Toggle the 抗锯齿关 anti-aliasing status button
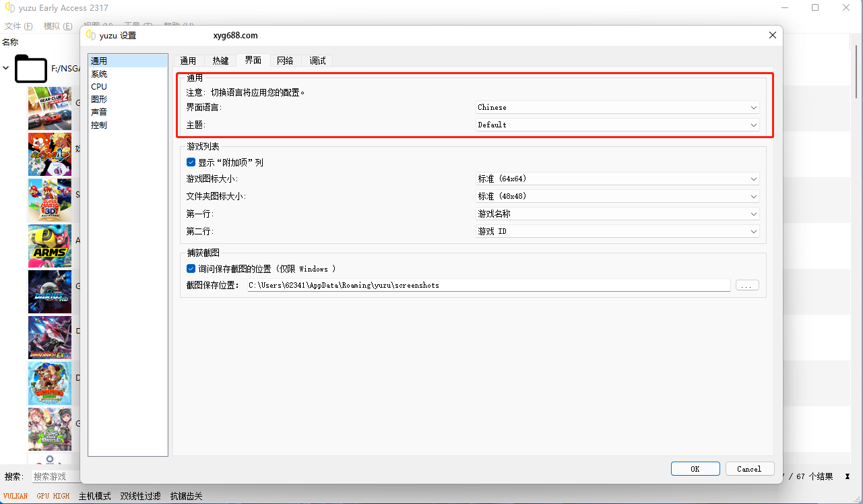Image resolution: width=863 pixels, height=504 pixels. (x=187, y=496)
